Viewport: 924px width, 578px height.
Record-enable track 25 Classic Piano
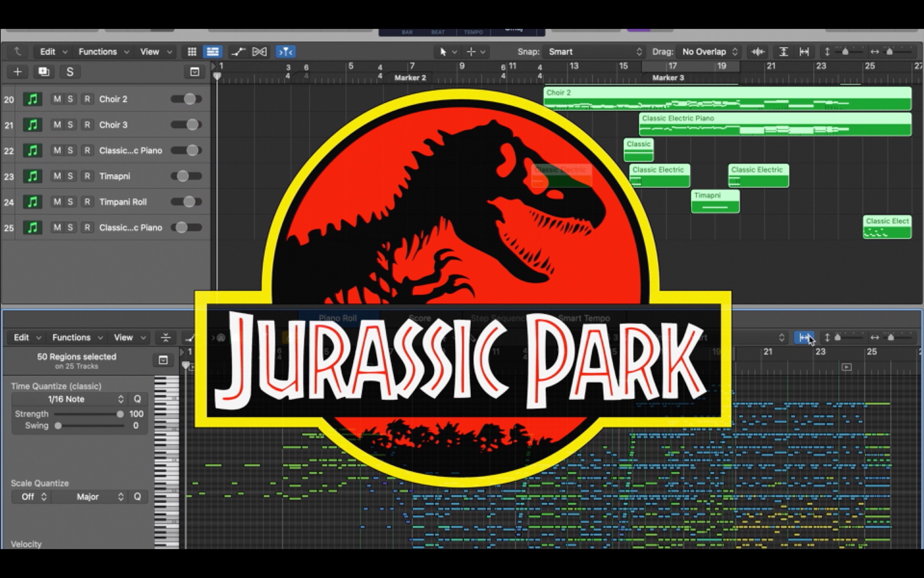point(87,227)
